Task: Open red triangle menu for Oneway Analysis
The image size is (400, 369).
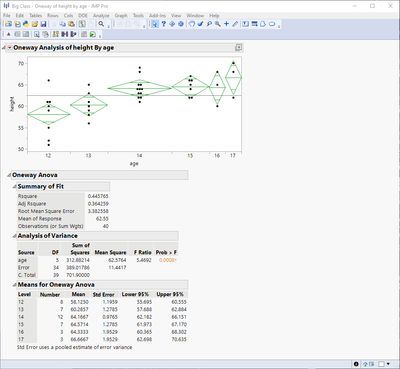Action: click(x=9, y=48)
